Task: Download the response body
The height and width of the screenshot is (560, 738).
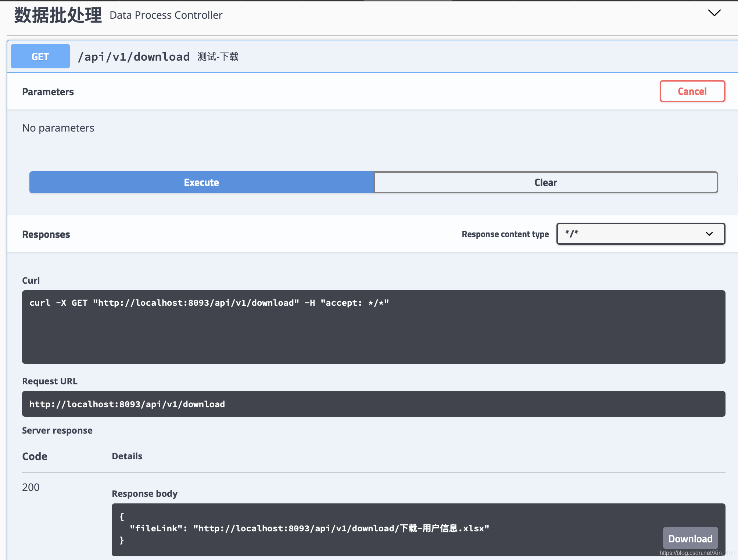Action: (690, 538)
